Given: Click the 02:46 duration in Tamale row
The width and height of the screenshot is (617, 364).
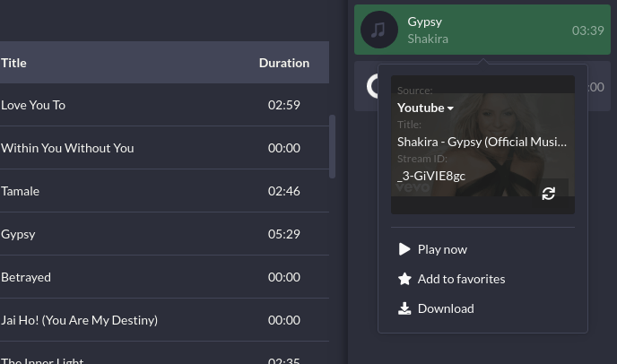Looking at the screenshot, I should tap(284, 191).
